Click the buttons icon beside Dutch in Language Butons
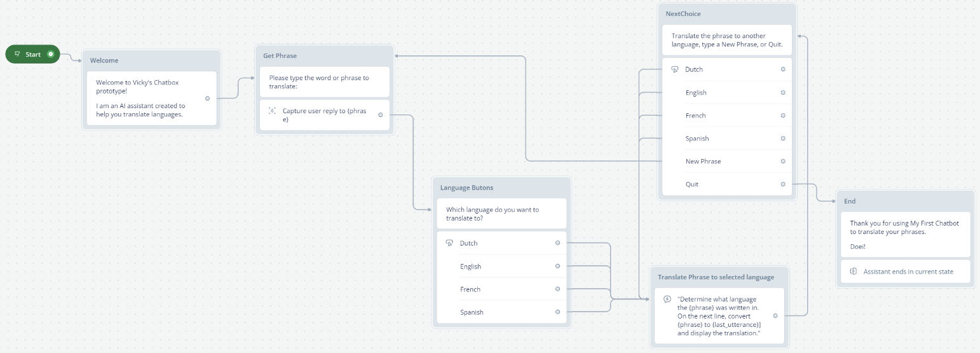This screenshot has width=980, height=353. click(x=450, y=243)
